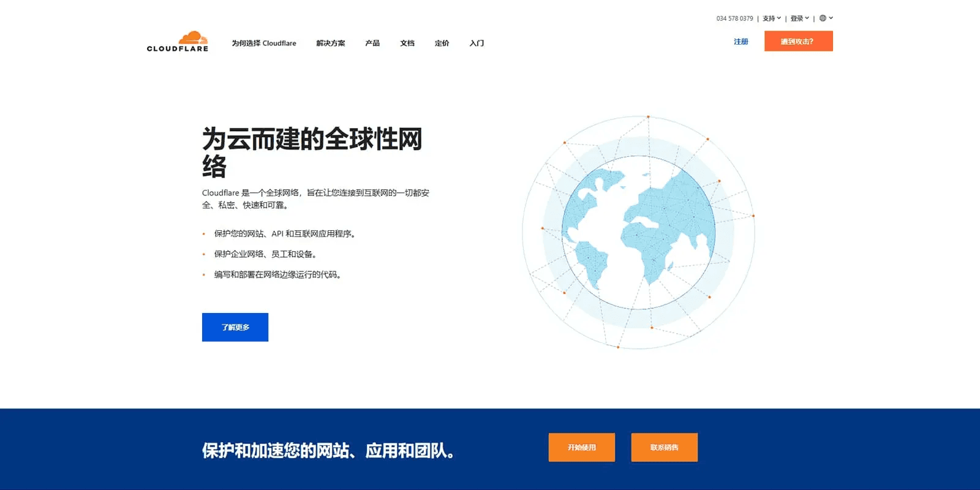Click the phone number 034 578 0379

[x=735, y=18]
